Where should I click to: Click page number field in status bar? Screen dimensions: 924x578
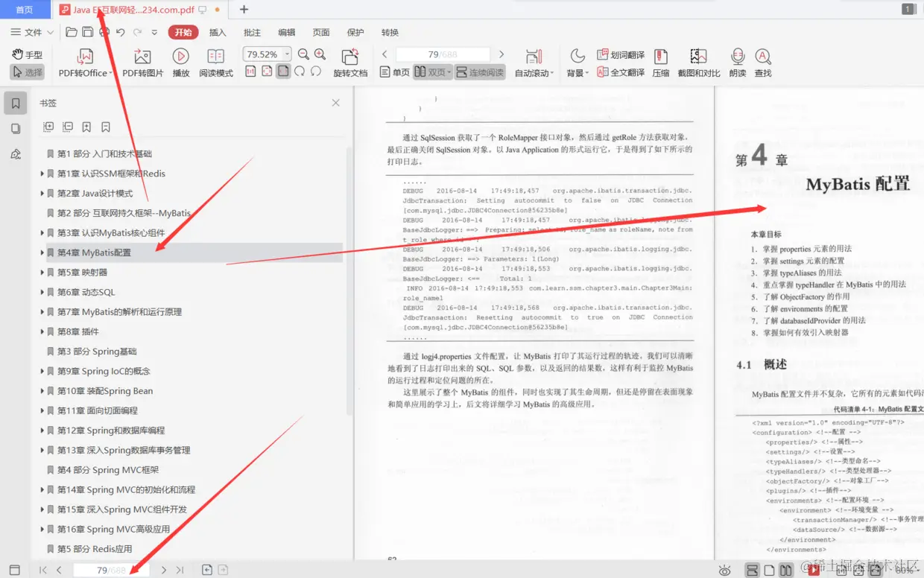click(111, 570)
